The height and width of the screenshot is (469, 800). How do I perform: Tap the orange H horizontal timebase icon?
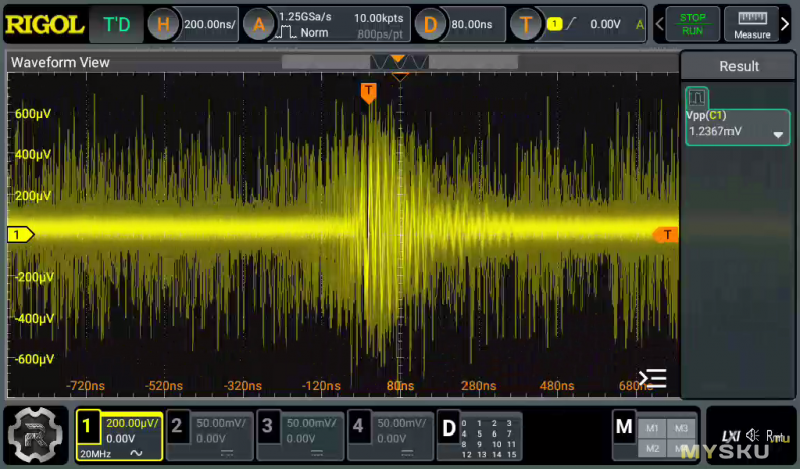[x=165, y=24]
